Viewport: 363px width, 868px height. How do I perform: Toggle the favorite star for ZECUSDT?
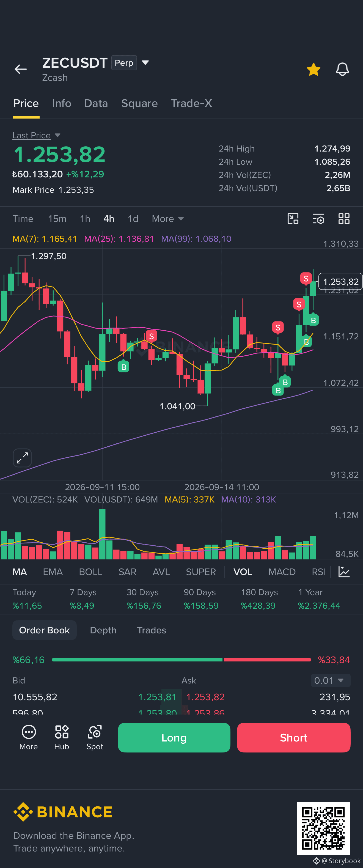313,69
